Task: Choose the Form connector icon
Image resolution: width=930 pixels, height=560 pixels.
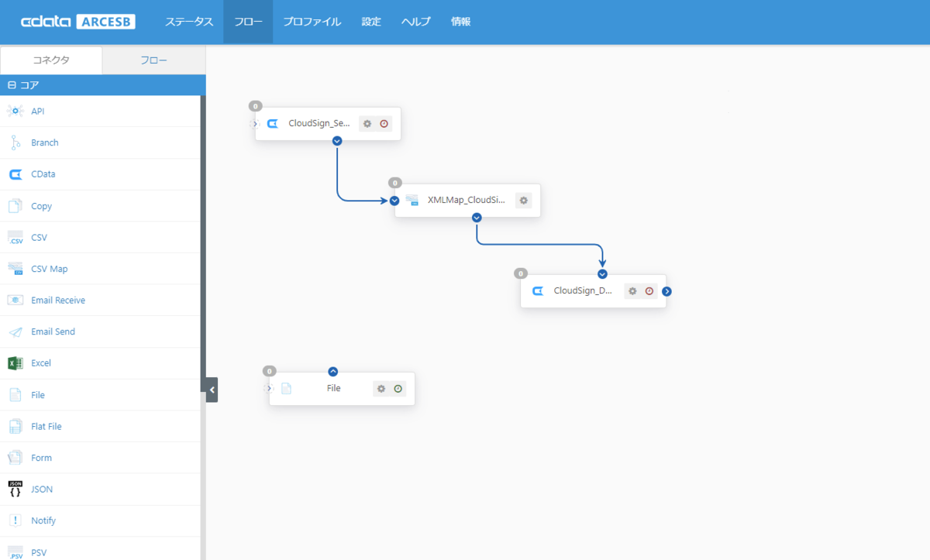Action: click(15, 458)
